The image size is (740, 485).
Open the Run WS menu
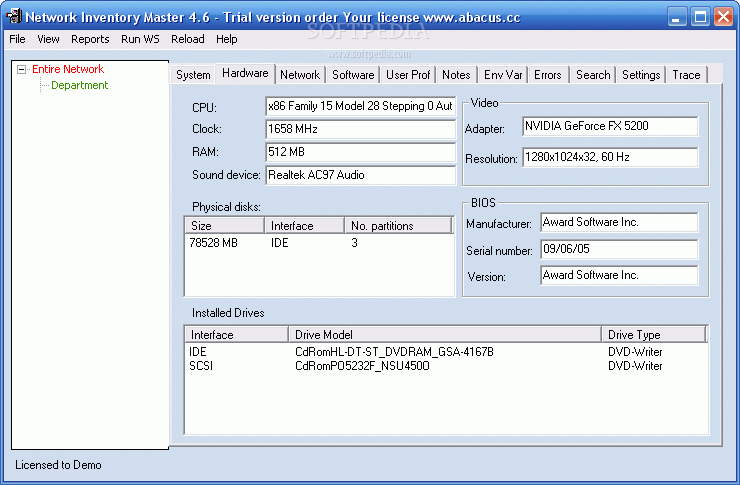[x=140, y=39]
